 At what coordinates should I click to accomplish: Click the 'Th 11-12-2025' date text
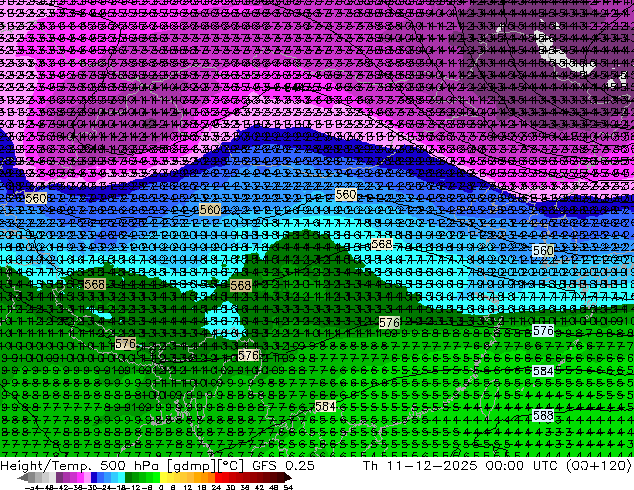pyautogui.click(x=420, y=466)
